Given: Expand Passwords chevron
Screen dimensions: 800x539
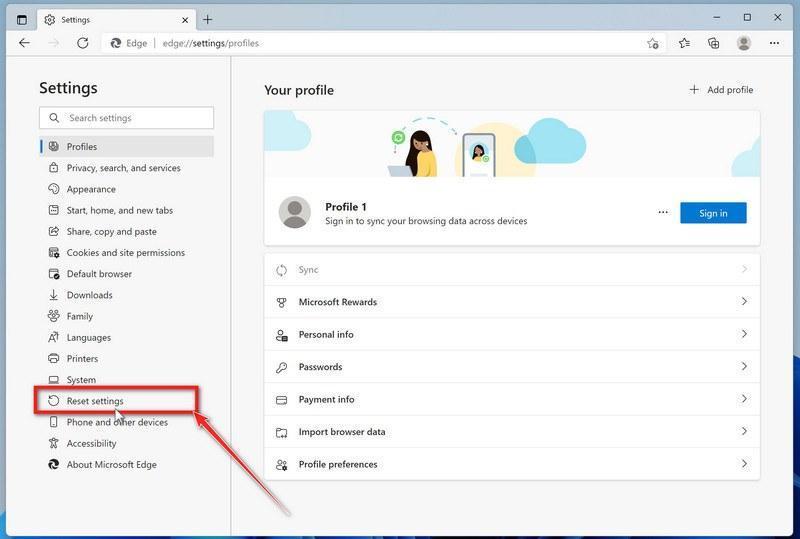Looking at the screenshot, I should click(x=744, y=366).
